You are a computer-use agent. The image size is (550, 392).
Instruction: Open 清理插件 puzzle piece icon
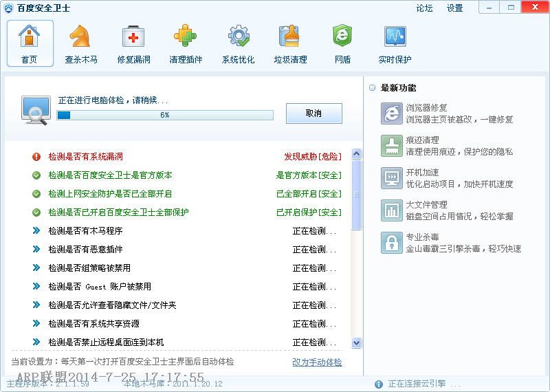(x=185, y=36)
